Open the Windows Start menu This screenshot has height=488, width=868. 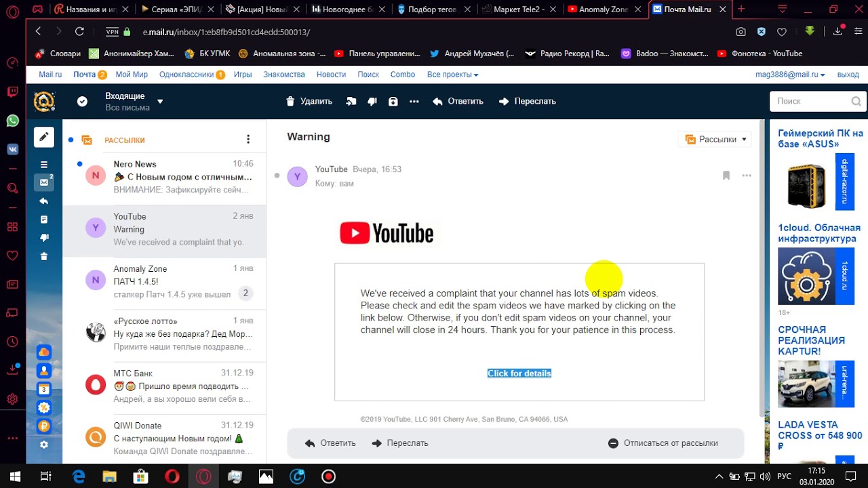[x=15, y=476]
